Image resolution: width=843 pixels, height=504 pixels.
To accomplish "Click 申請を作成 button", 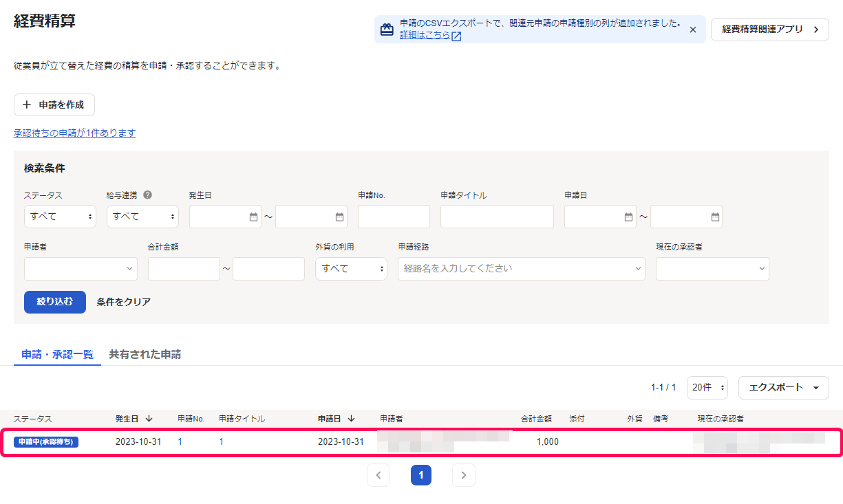I will (54, 105).
